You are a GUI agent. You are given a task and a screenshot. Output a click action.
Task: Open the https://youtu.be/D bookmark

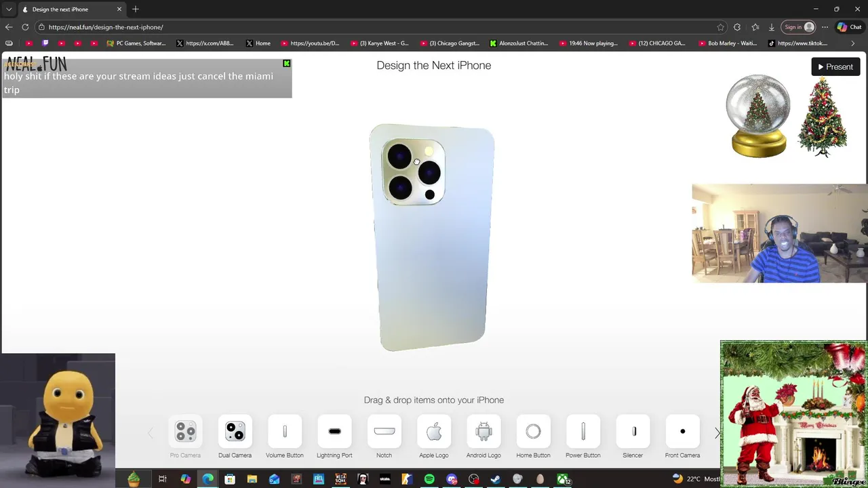click(310, 43)
